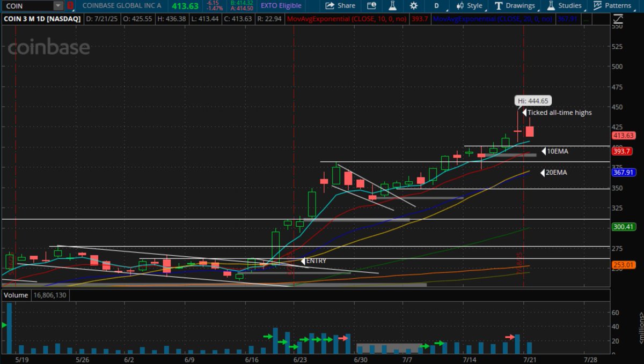This screenshot has height=364, width=644.
Task: Click the Hi: 444.65 price bubble
Action: (533, 100)
